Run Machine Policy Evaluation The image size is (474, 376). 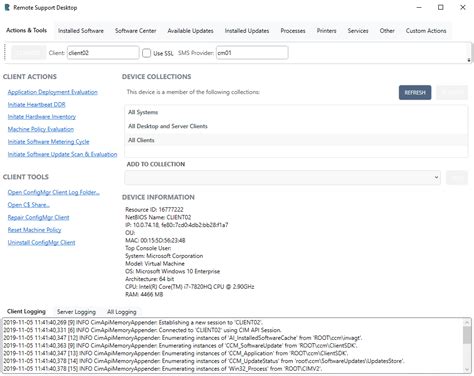pyautogui.click(x=41, y=129)
